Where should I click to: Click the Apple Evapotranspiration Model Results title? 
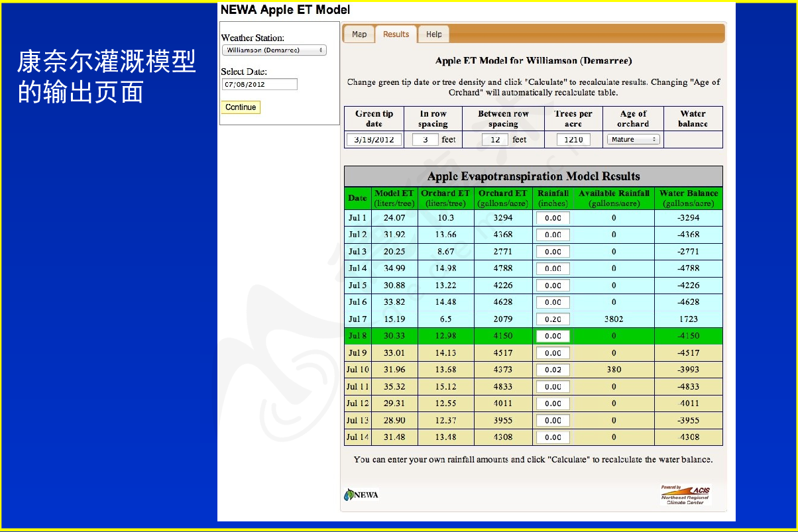(534, 176)
